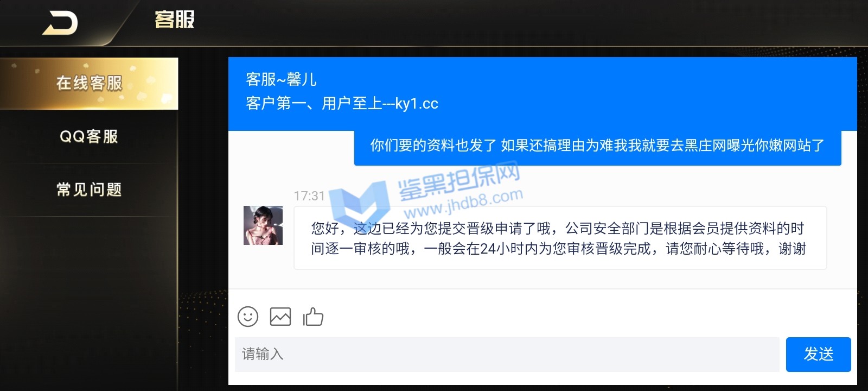Open the emoji smiley picker
Image resolution: width=868 pixels, height=391 pixels.
[x=248, y=317]
